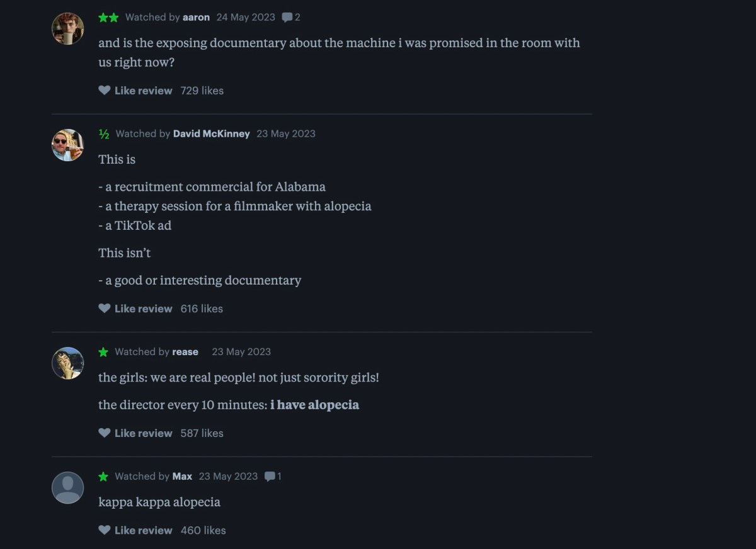Image resolution: width=756 pixels, height=549 pixels.
Task: Like David McKinney's review with the heart
Action: (104, 308)
